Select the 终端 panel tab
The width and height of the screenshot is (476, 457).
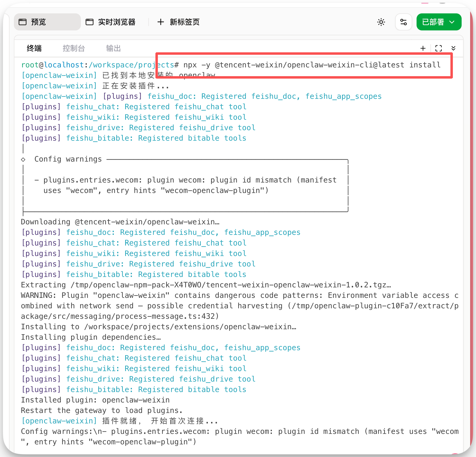(x=34, y=48)
